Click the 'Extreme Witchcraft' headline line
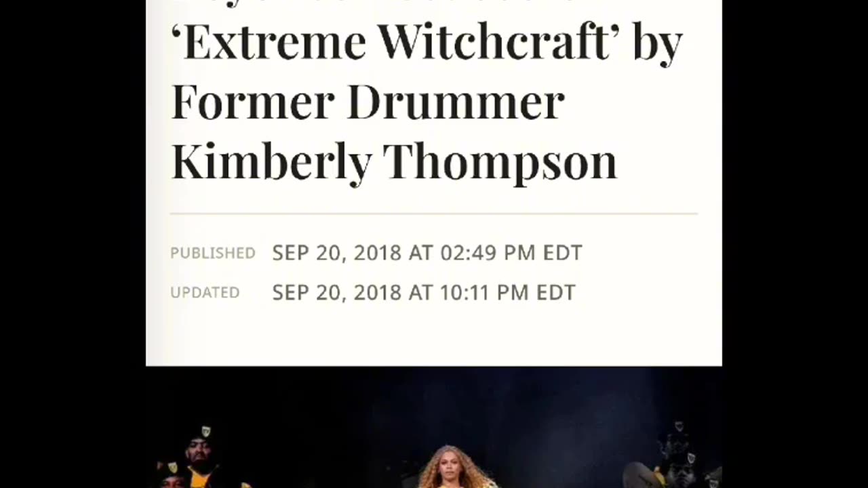Viewport: 868px width, 488px height. coord(427,43)
